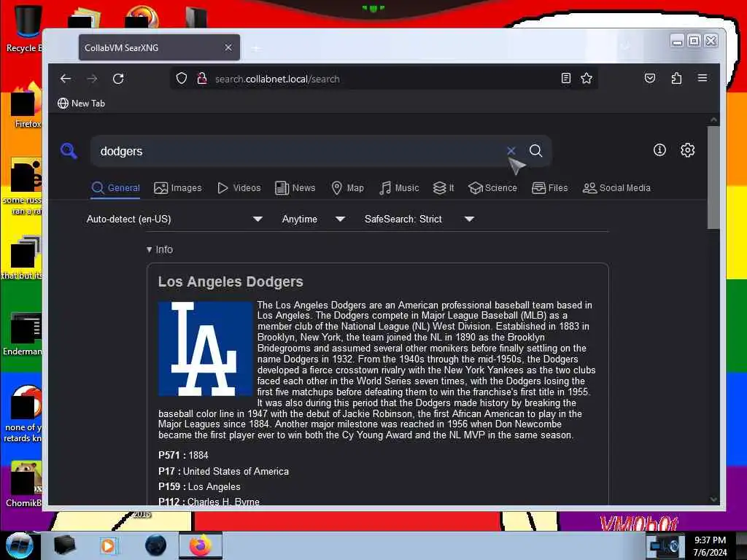This screenshot has width=747, height=560.
Task: Click the 'P17 : United States of America' row
Action: (x=223, y=471)
